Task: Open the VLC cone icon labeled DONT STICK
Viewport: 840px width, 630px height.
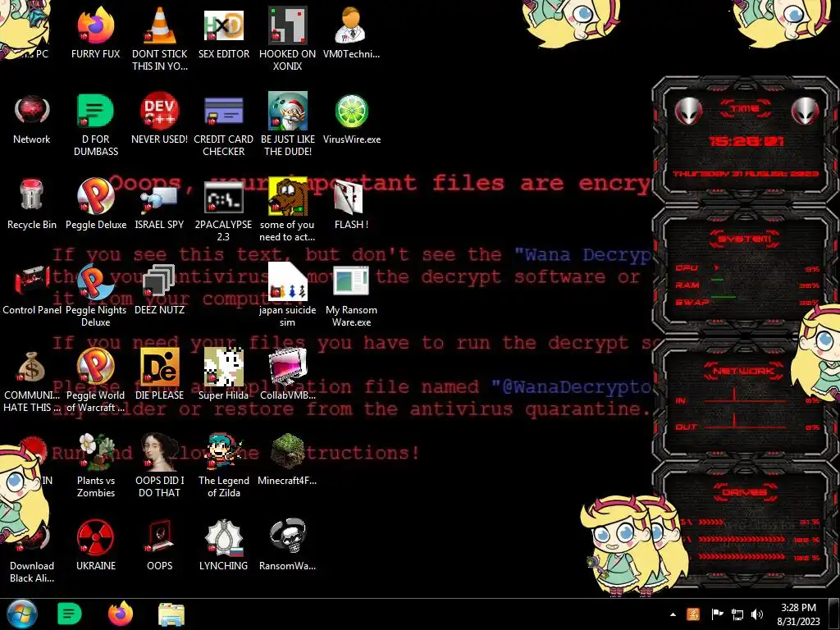Action: point(159,25)
